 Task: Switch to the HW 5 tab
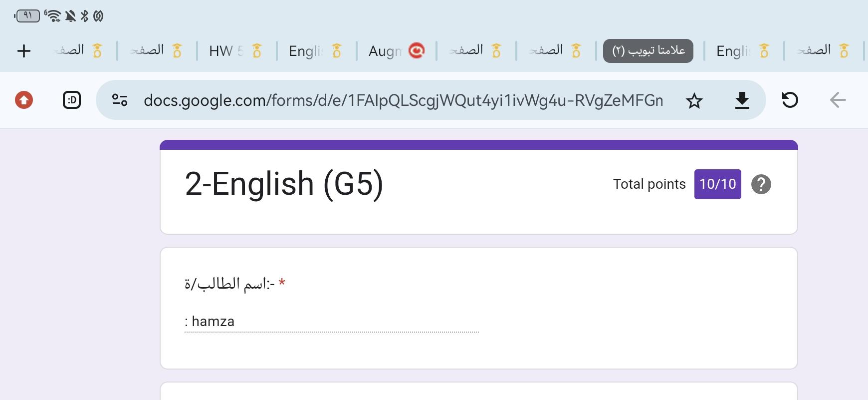(234, 51)
